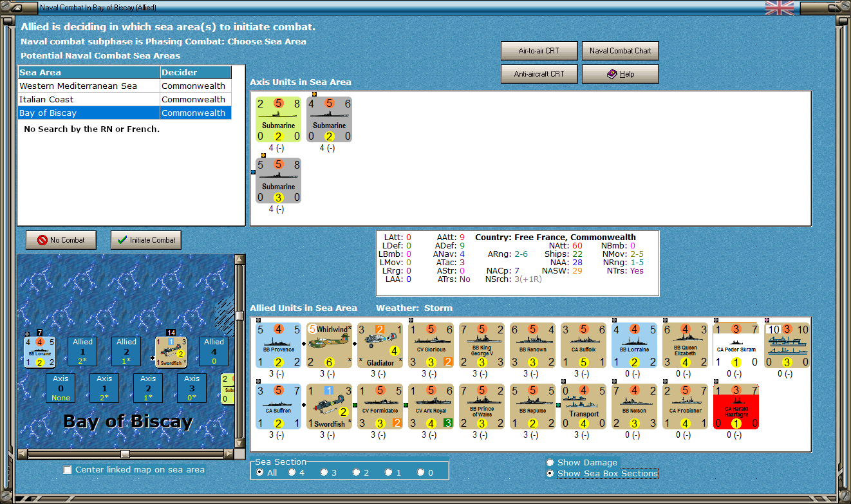Viewport: 851px width, 504px height.
Task: Click the Axis 3 sea box
Action: (192, 388)
